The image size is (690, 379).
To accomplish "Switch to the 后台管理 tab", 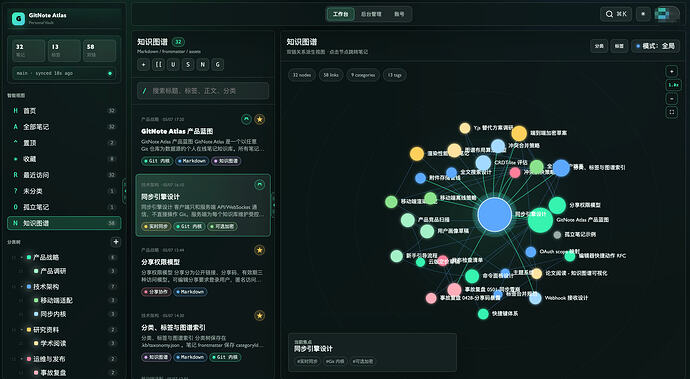I will (371, 14).
